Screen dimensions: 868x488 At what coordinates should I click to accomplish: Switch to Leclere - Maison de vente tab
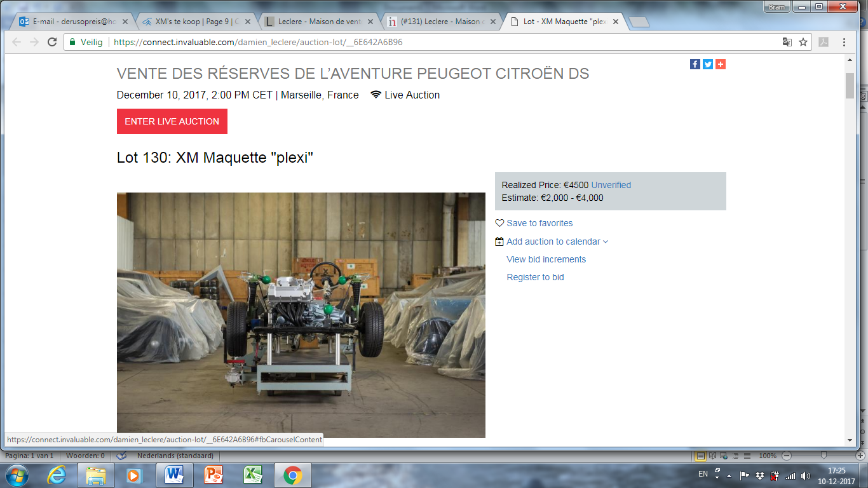[320, 22]
